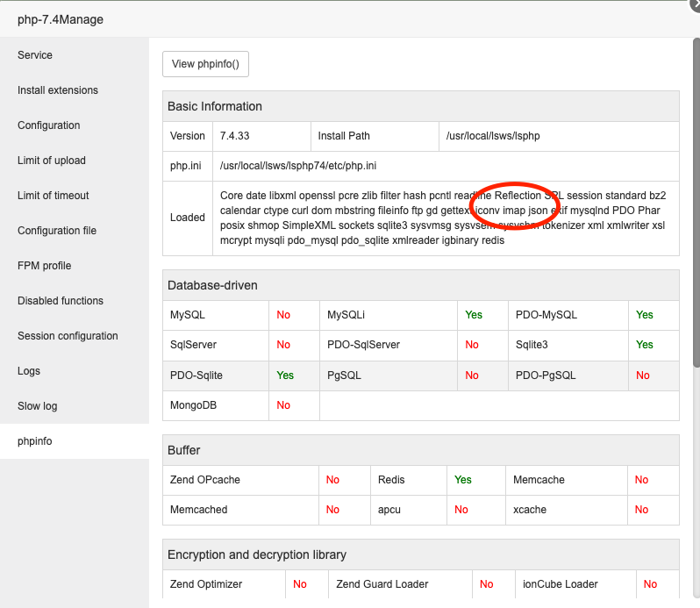Image resolution: width=700 pixels, height=608 pixels.
Task: Select Configuration file in sidebar
Action: pos(57,231)
